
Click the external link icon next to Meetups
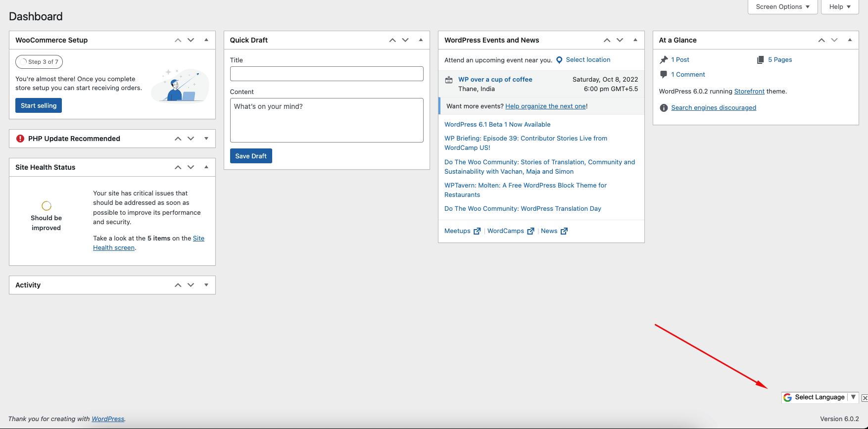click(x=477, y=231)
